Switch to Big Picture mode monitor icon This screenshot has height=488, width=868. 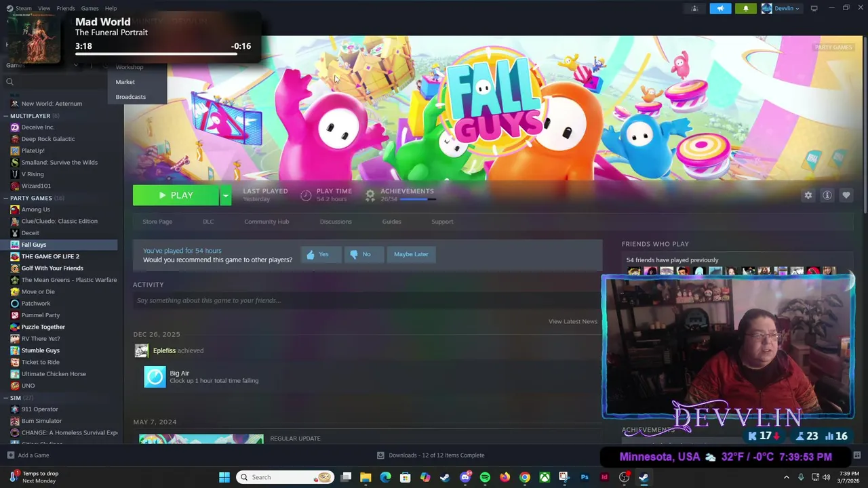tap(814, 8)
